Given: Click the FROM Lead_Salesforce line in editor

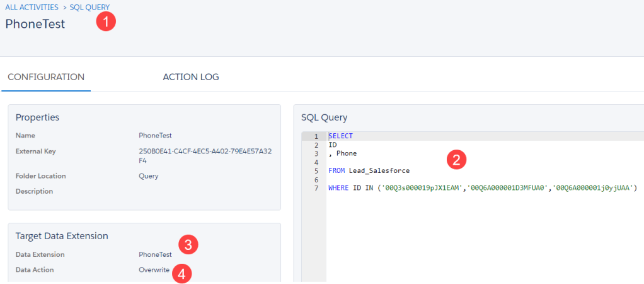Looking at the screenshot, I should [369, 170].
